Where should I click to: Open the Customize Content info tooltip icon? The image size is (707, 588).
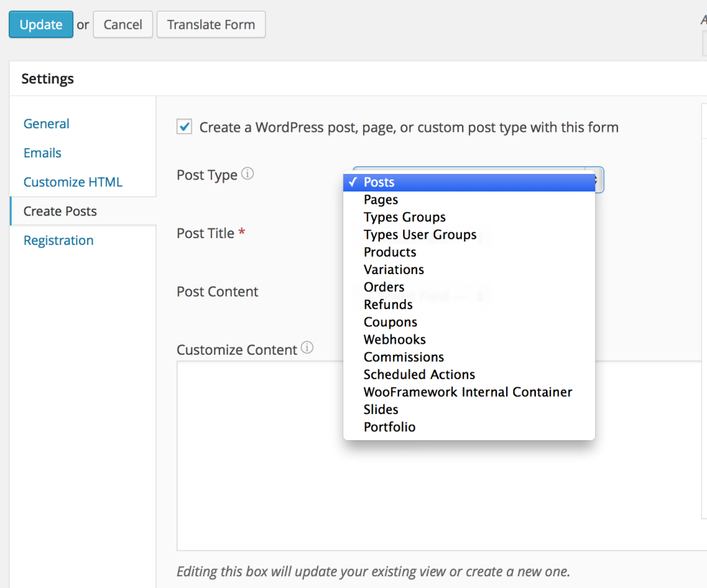click(x=306, y=349)
